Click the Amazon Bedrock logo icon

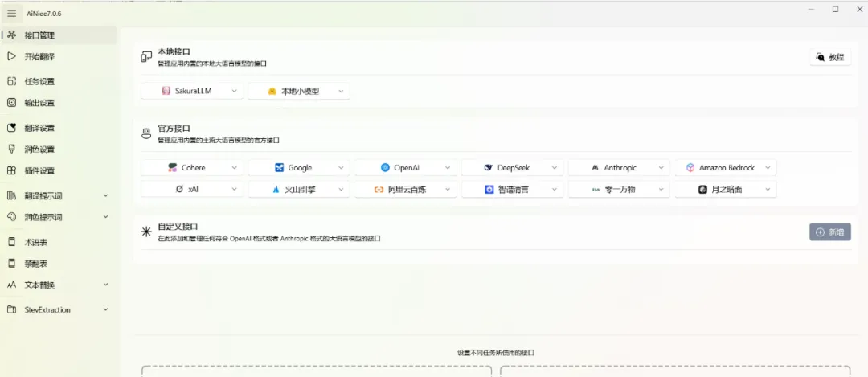tap(690, 168)
